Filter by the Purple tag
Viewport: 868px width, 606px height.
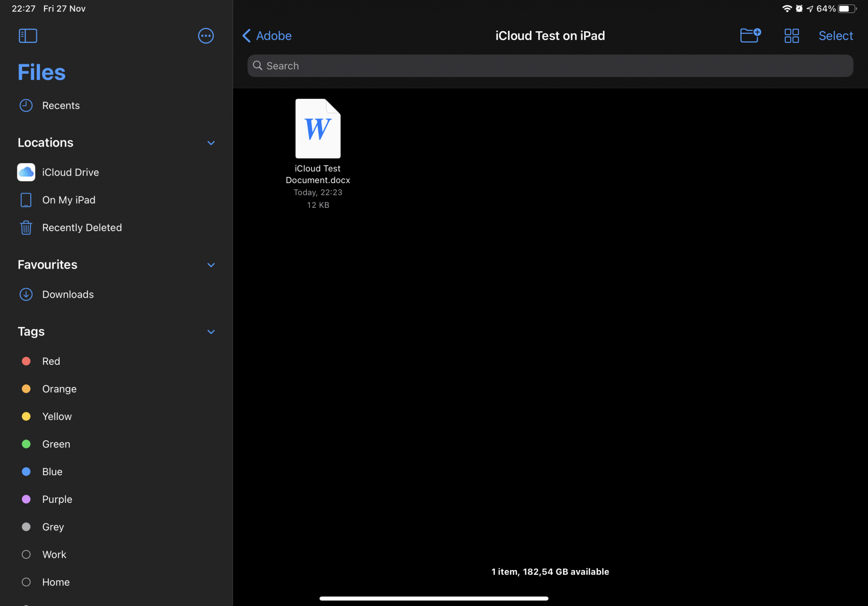coord(57,499)
